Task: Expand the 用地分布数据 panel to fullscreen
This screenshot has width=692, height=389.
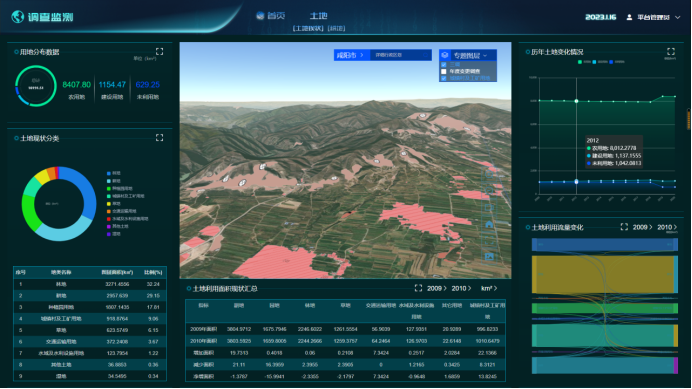Action: (159, 52)
